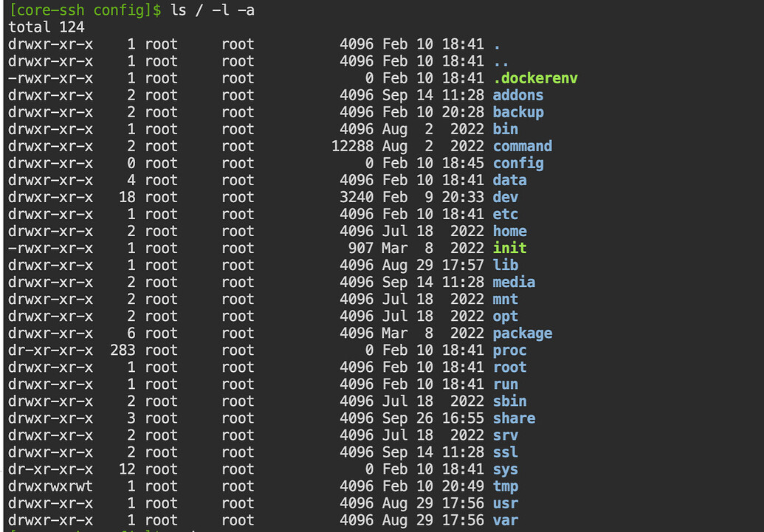Viewport: 764px width, 532px height.
Task: Click the config directory in the listing
Action: click(518, 163)
